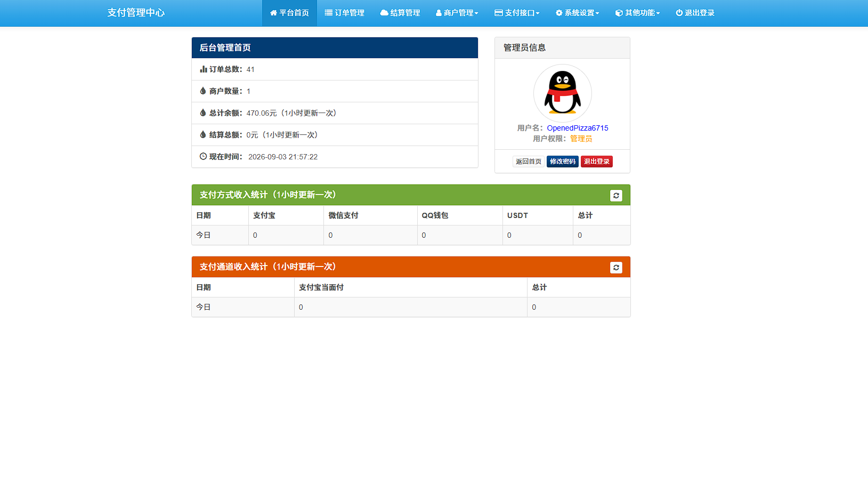Click the username OpenedPizza6715
Image resolution: width=868 pixels, height=491 pixels.
(578, 128)
